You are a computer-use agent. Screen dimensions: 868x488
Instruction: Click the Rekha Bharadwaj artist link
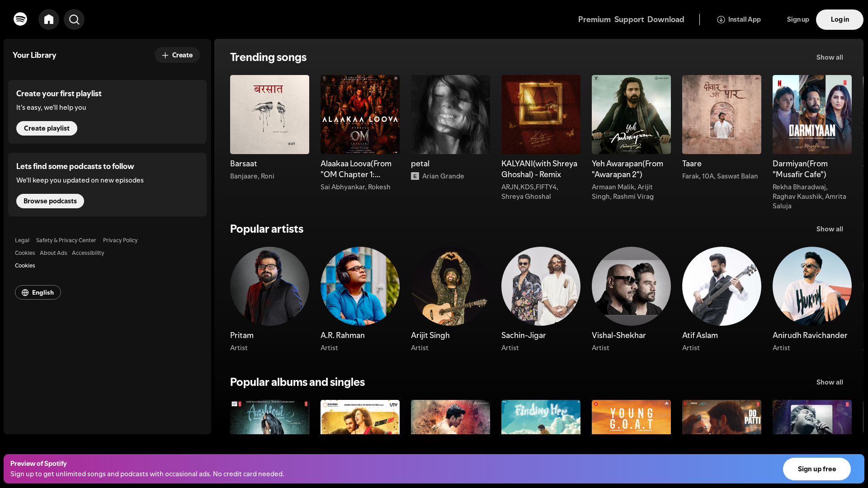pos(799,187)
